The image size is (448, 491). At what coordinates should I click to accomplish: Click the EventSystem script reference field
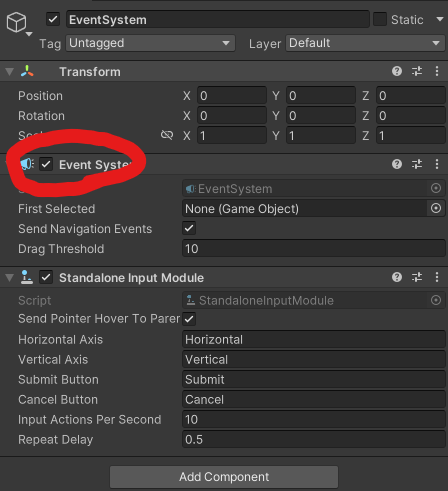[305, 189]
